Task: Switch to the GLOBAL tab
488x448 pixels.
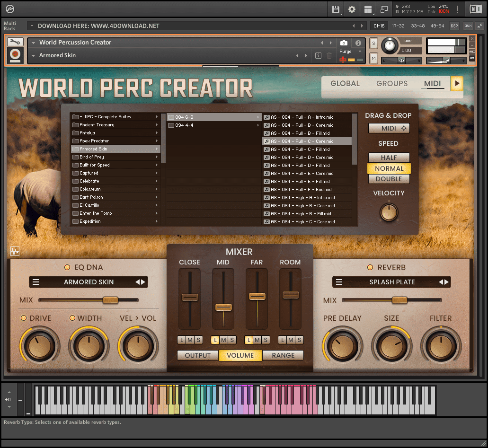Action: [x=345, y=83]
